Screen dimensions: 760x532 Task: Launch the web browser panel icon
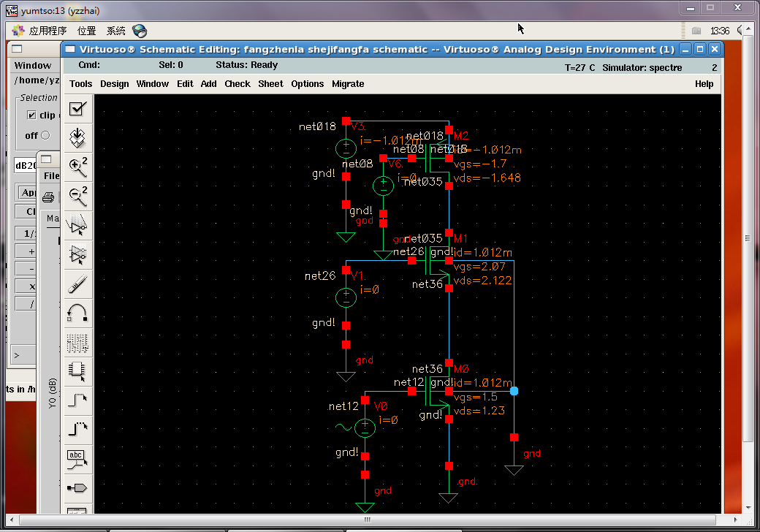point(140,31)
